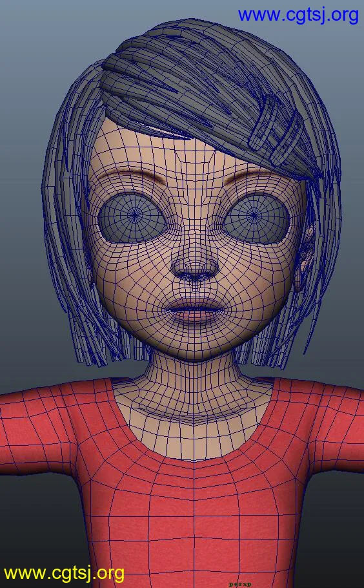The height and width of the screenshot is (588, 364).
Task: Select the character's left-side eyeball mesh
Action: 132,216
